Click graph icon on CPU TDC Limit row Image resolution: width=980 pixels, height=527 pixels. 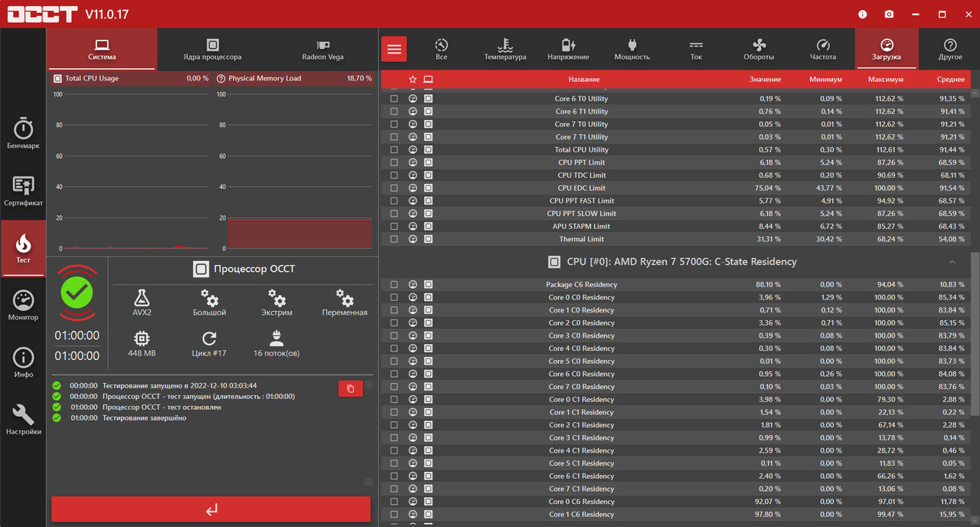(413, 175)
